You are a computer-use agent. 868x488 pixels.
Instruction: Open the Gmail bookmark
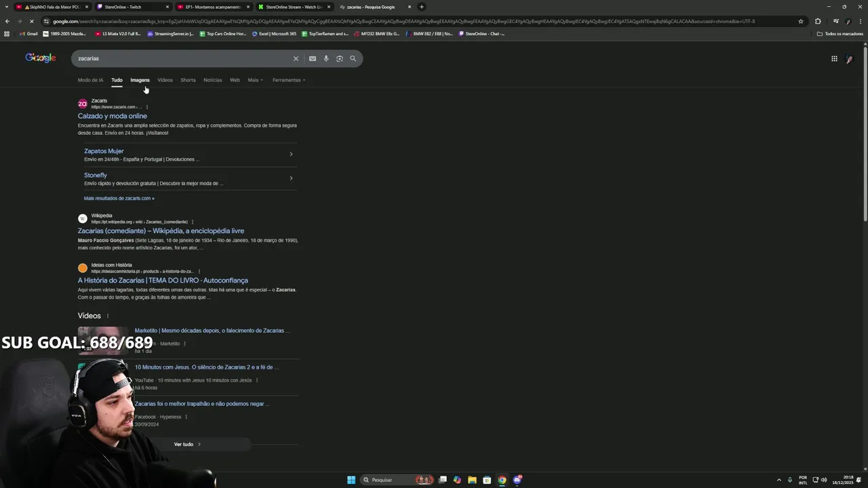(x=28, y=33)
